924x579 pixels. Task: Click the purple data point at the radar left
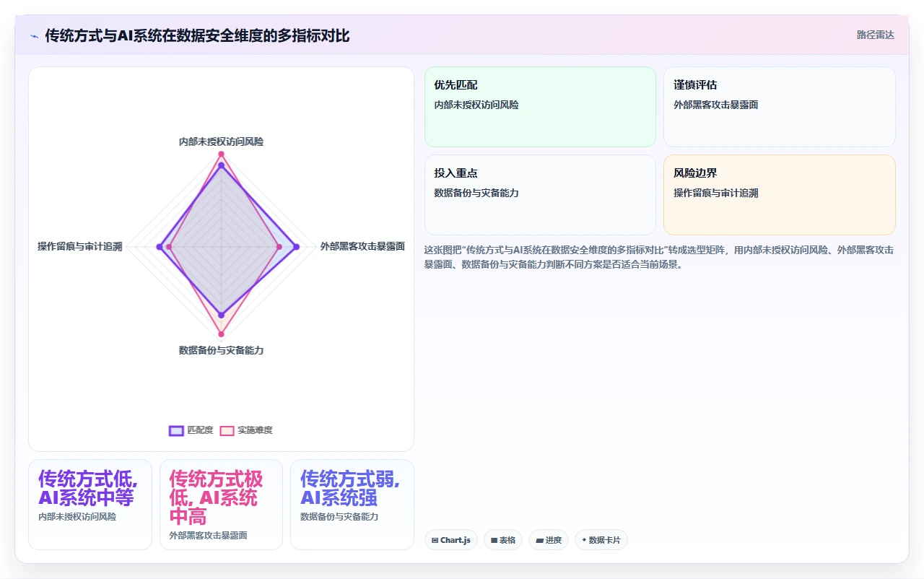pos(160,247)
